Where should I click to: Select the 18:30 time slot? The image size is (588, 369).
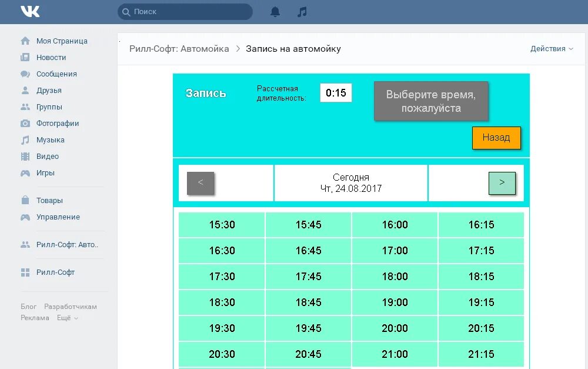coord(222,302)
